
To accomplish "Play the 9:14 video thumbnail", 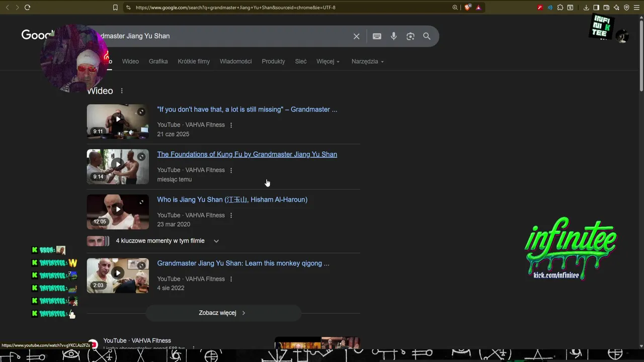I will pyautogui.click(x=118, y=166).
